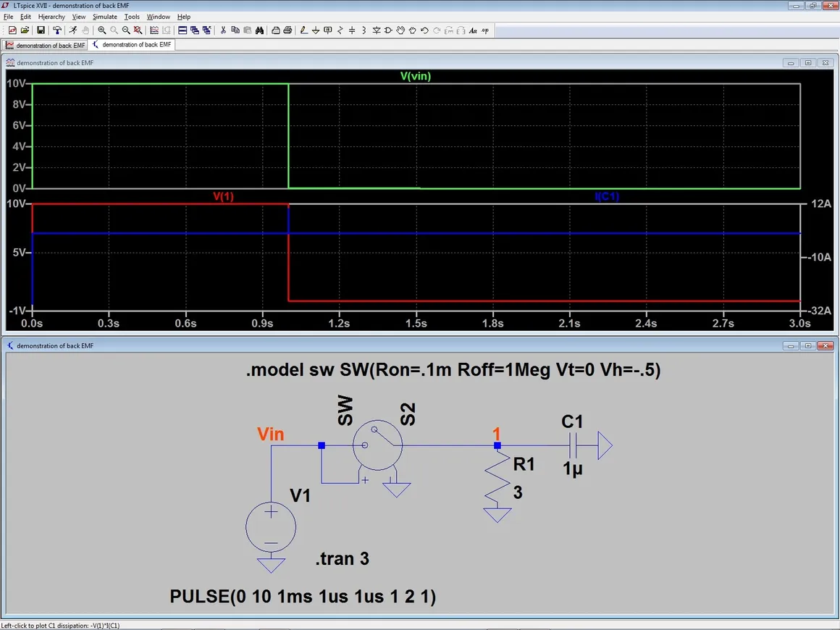The width and height of the screenshot is (840, 630).
Task: Pick the Ground symbol tool
Action: pos(316,30)
